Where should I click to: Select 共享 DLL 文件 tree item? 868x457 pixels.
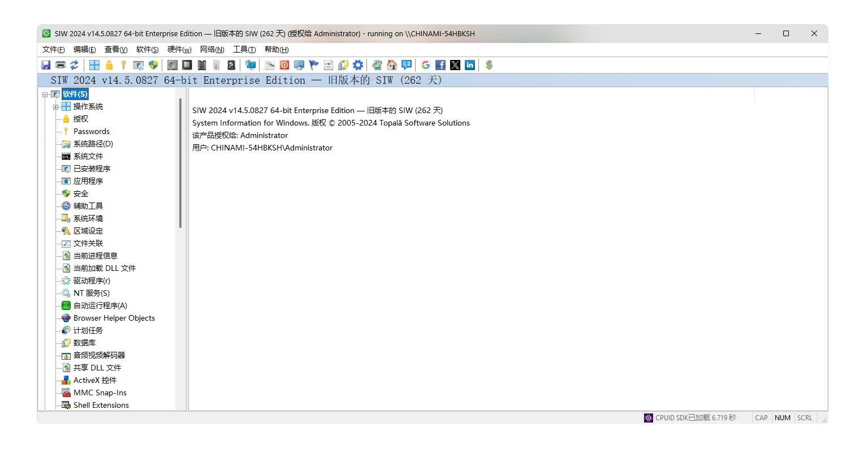tap(97, 368)
